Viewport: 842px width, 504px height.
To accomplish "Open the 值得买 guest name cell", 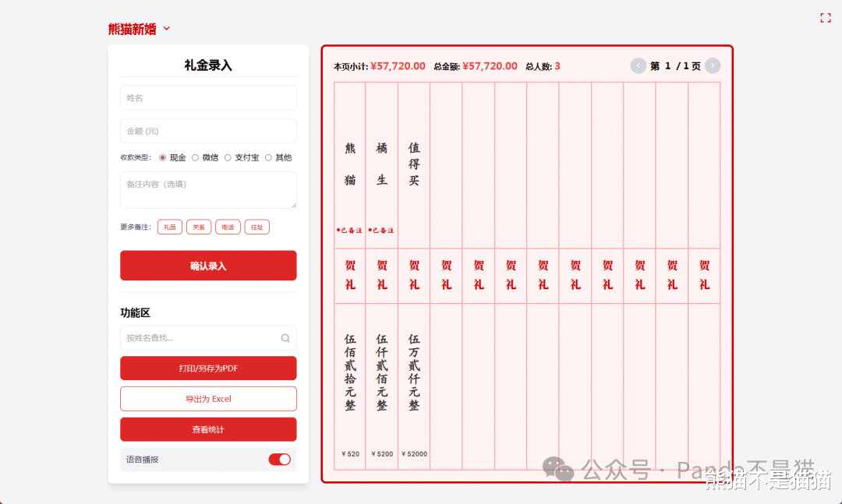I will click(x=414, y=165).
